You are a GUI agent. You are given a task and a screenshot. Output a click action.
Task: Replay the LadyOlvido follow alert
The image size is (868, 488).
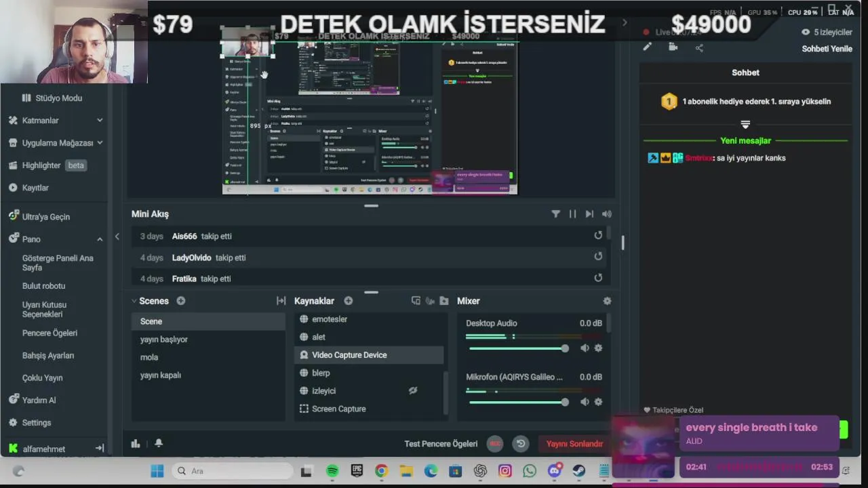tap(598, 256)
